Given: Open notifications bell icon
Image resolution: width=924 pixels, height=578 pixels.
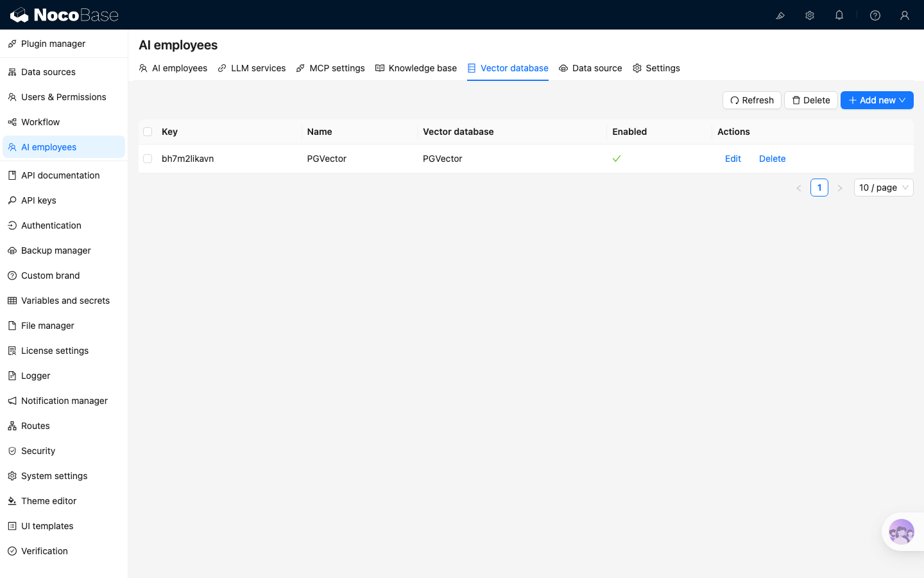Looking at the screenshot, I should pyautogui.click(x=839, y=15).
